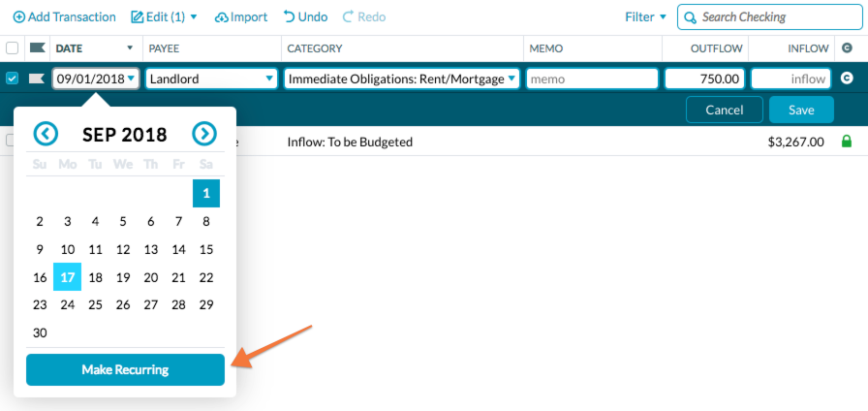Click the $3,267.00 inflow amount

click(796, 142)
